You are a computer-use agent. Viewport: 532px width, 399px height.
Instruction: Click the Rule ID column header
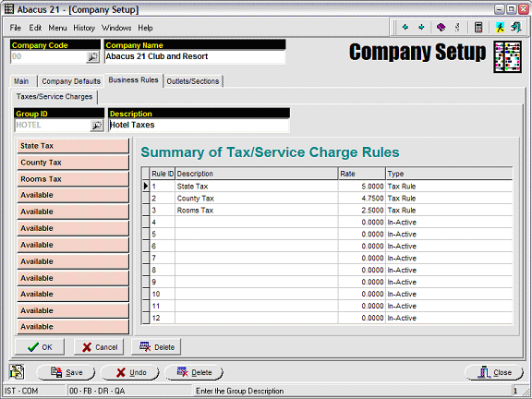163,174
